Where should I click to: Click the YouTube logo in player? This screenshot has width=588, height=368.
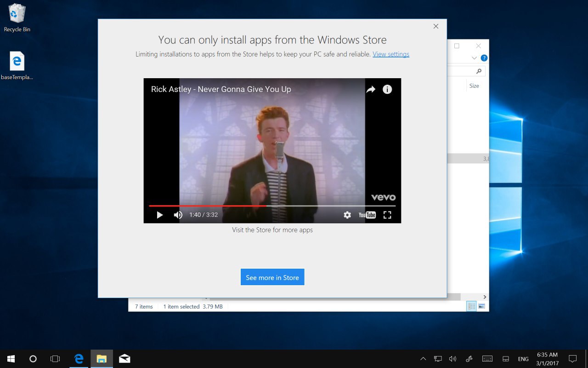[367, 215]
